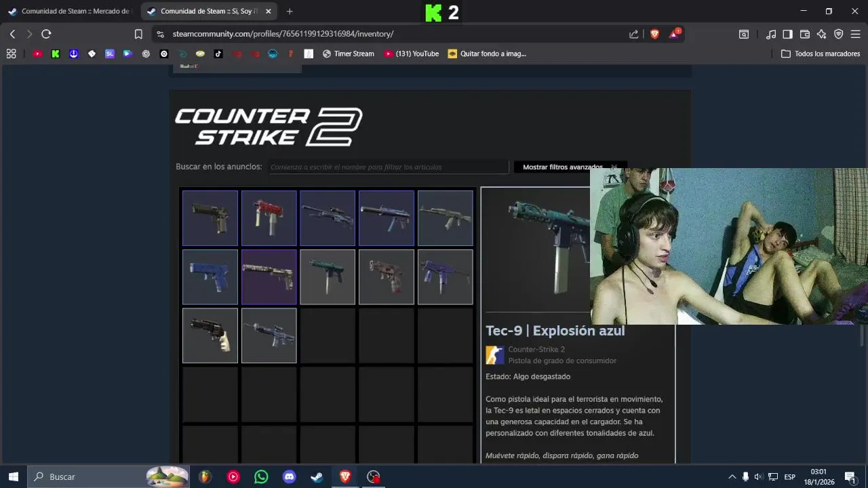The width and height of the screenshot is (868, 488).
Task: Open the Windows Start menu
Action: (13, 476)
